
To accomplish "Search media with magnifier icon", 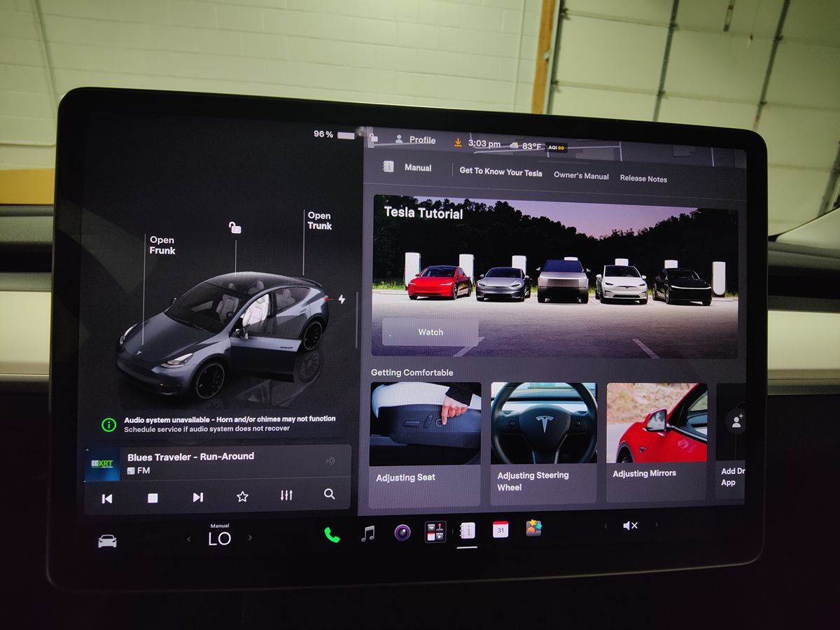I will (329, 493).
